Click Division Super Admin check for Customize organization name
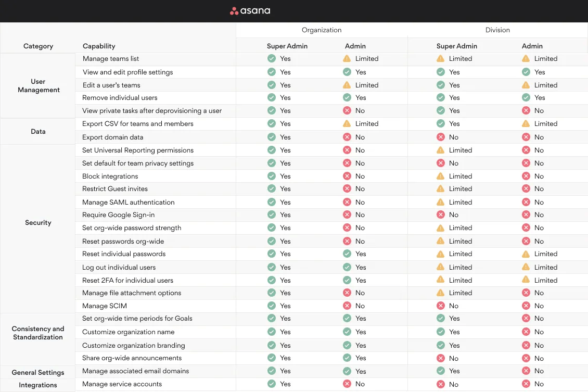Image resolution: width=588 pixels, height=392 pixels. tap(441, 332)
